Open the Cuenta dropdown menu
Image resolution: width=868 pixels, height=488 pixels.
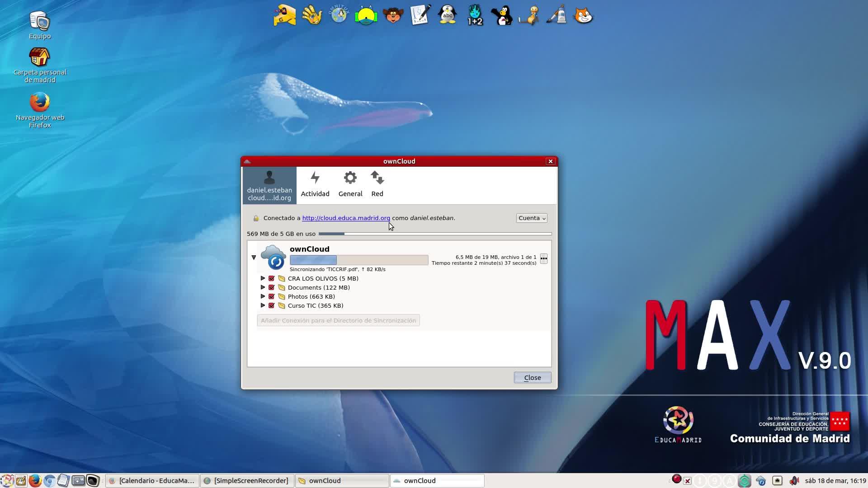pyautogui.click(x=532, y=218)
